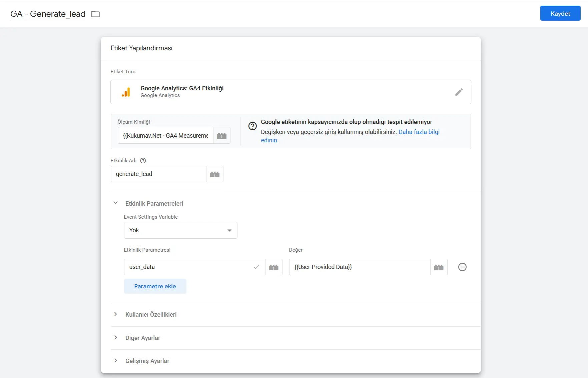Screen dimensions: 588x378
Task: Edit the Ölçüm Kimliği measurement ID field
Action: (x=165, y=136)
